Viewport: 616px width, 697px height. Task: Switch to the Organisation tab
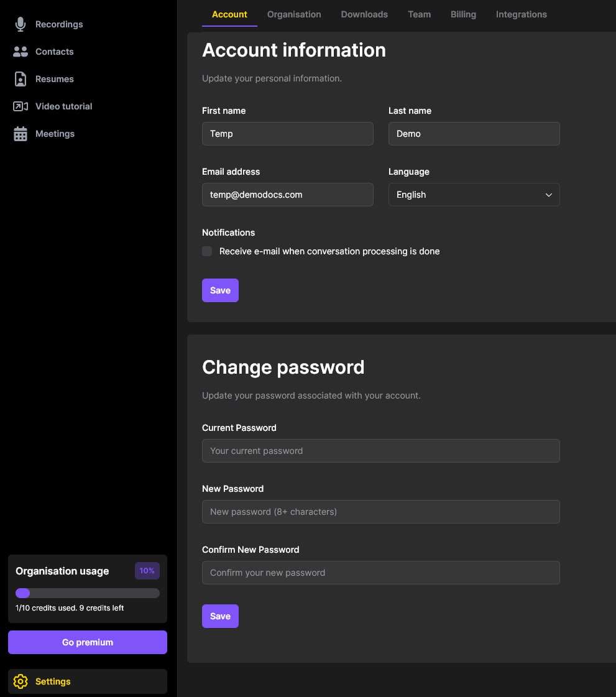294,14
